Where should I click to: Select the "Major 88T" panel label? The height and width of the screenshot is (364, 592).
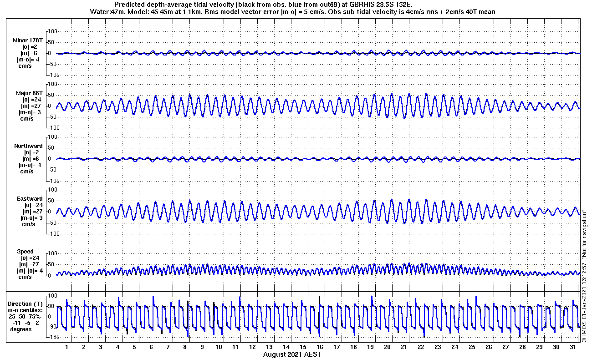[x=29, y=93]
